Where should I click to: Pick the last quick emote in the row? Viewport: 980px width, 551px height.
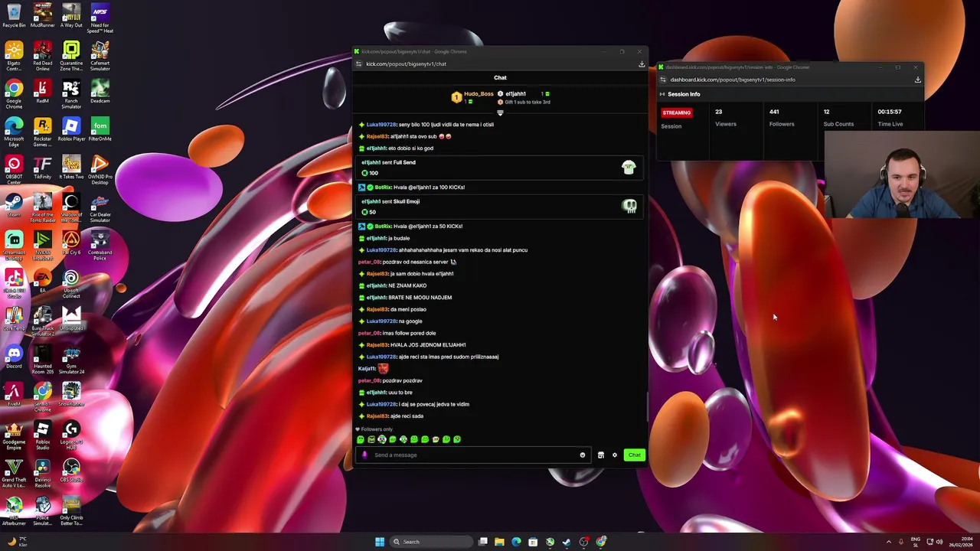coord(457,439)
